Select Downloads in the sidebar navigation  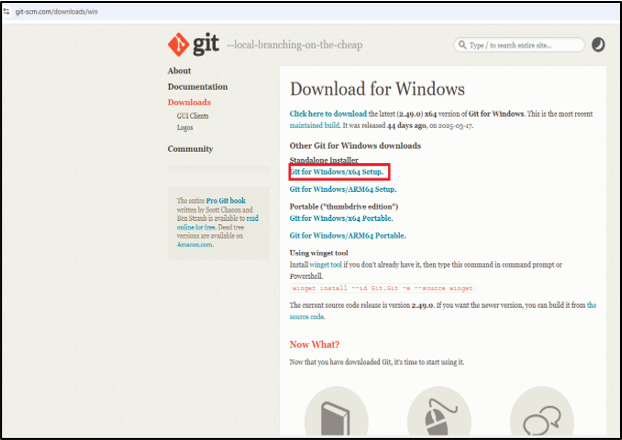coord(189,103)
